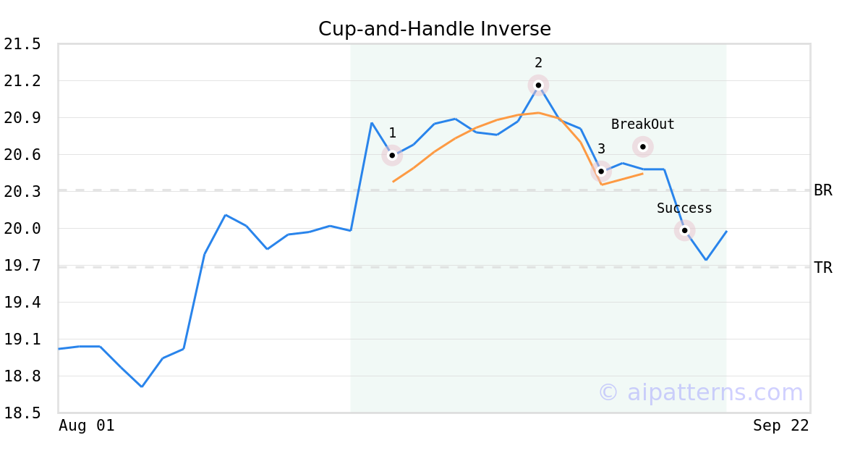Open the aipatterns.com watermark link
This screenshot has height=456, width=868.
click(700, 392)
